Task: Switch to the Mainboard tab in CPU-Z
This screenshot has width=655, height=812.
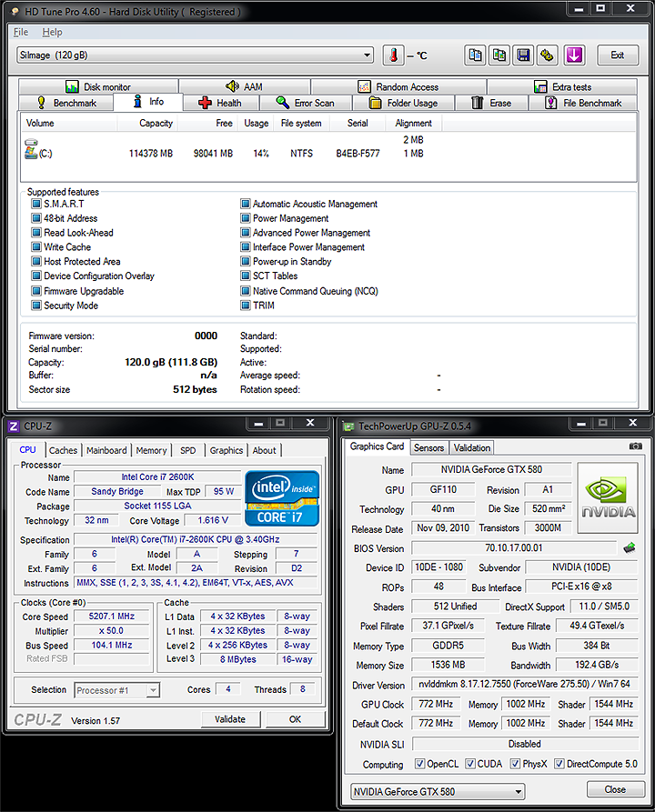Action: click(106, 450)
